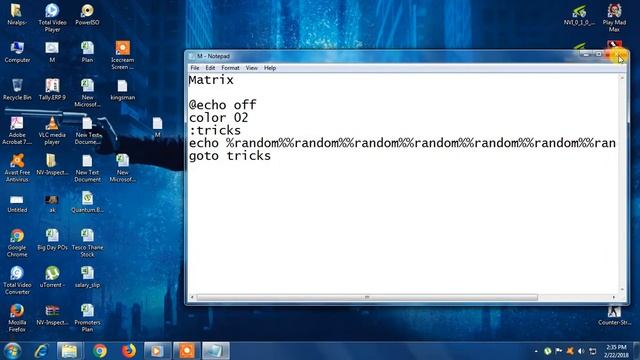Place cursor on the "goto tricks" line

click(x=230, y=156)
